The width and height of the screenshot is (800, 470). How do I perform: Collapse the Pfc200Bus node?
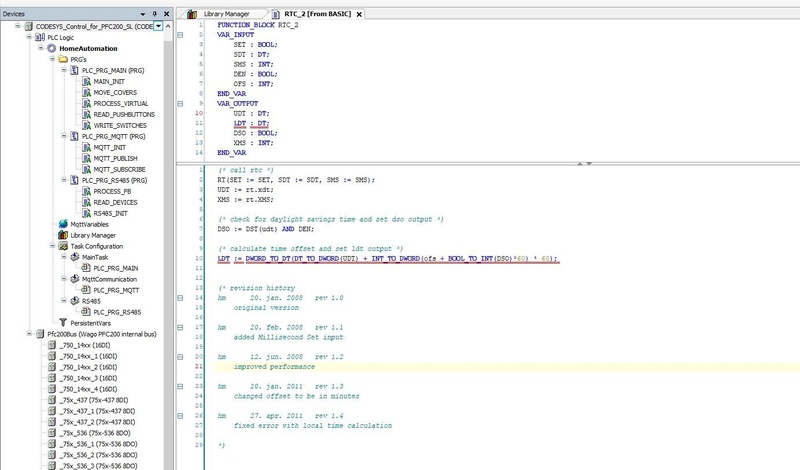(x=29, y=333)
